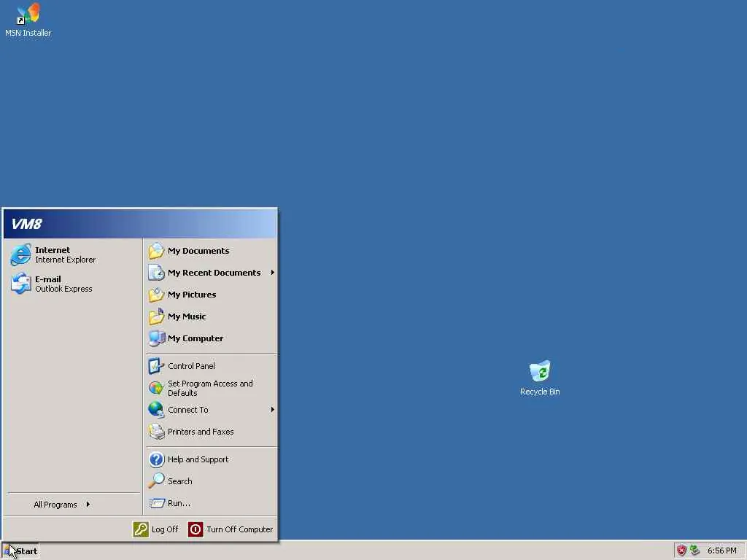Viewport: 747px width, 560px height.
Task: Choose the My Music label
Action: 187,316
